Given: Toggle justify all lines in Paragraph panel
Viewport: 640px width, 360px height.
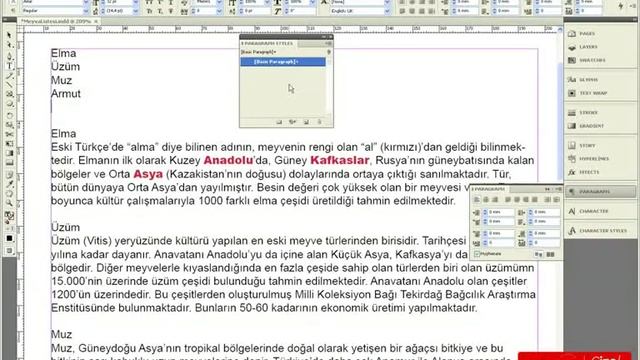Looking at the screenshot, I should (x=534, y=200).
